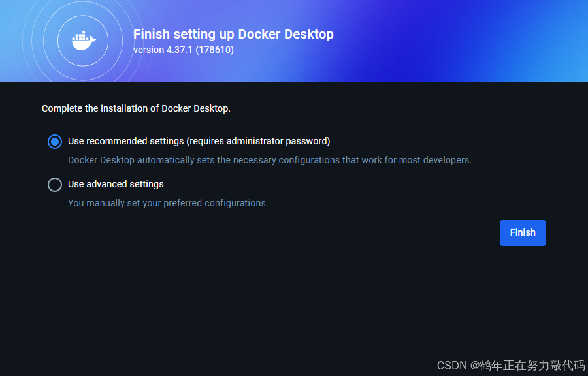The width and height of the screenshot is (588, 376).
Task: Select the Use recommended settings radio button
Action: click(55, 142)
